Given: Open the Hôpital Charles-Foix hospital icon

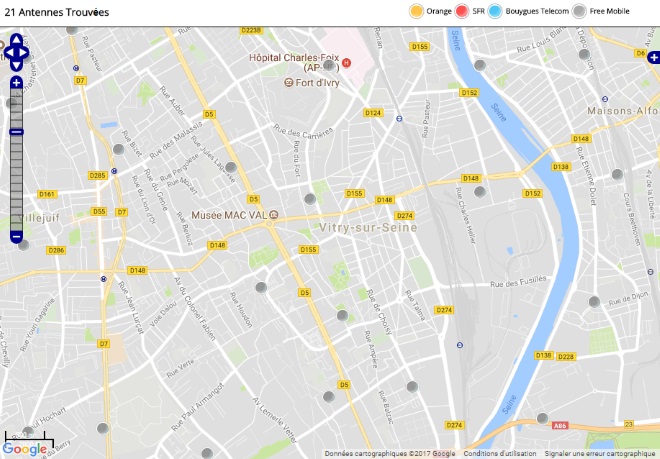Looking at the screenshot, I should pyautogui.click(x=346, y=63).
